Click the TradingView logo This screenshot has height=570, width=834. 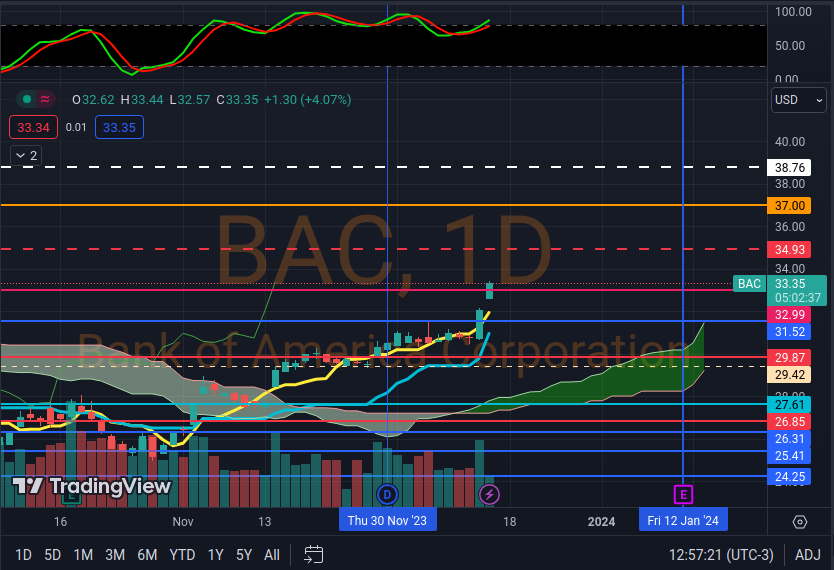[91, 486]
